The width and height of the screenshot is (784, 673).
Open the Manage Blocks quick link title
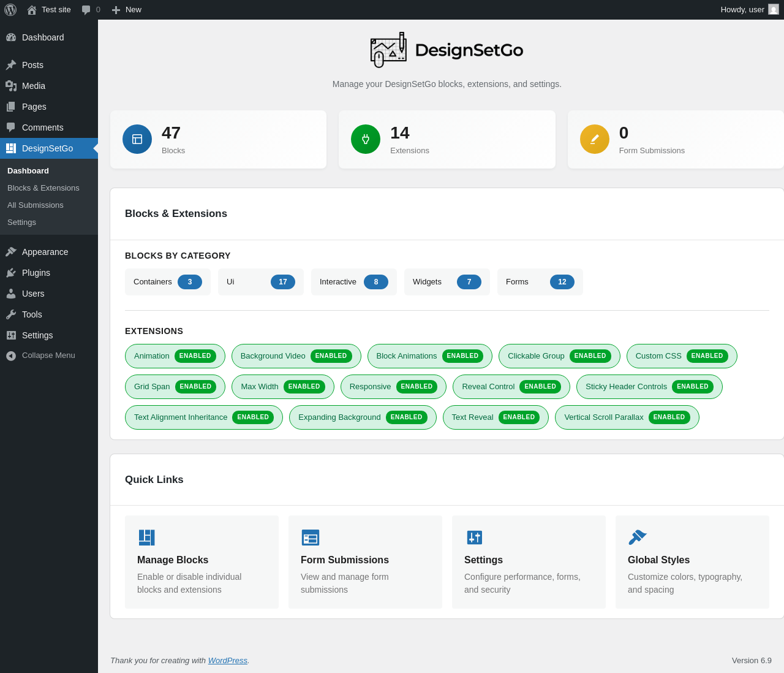[173, 560]
